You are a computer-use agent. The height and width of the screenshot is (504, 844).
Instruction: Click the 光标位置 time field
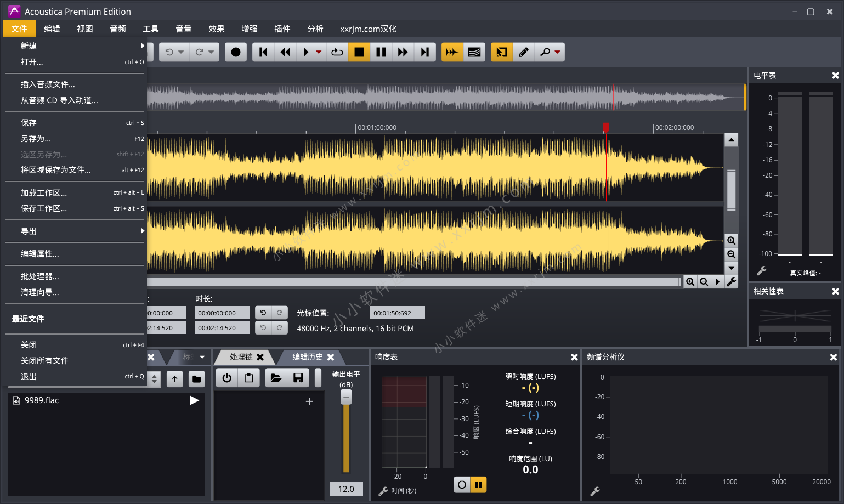coord(398,313)
